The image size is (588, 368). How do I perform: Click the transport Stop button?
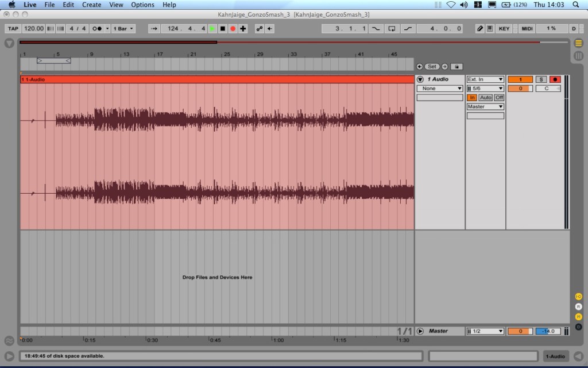pos(222,29)
